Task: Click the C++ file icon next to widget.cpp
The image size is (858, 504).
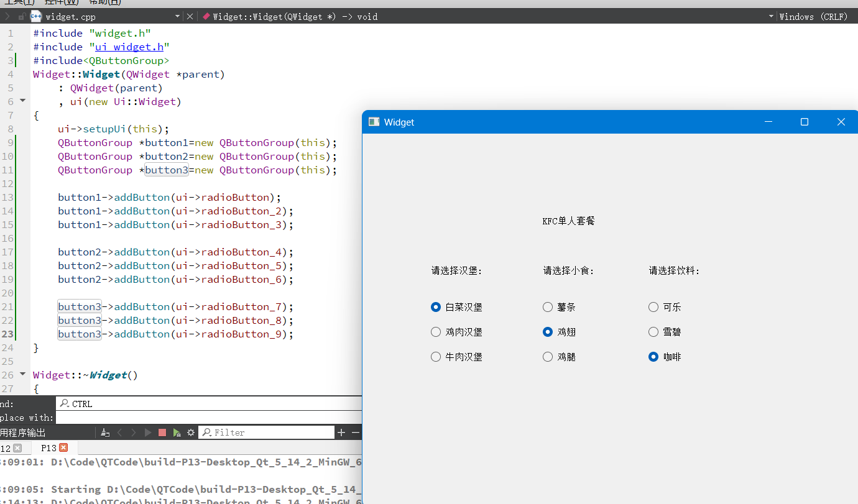Action: 35,17
